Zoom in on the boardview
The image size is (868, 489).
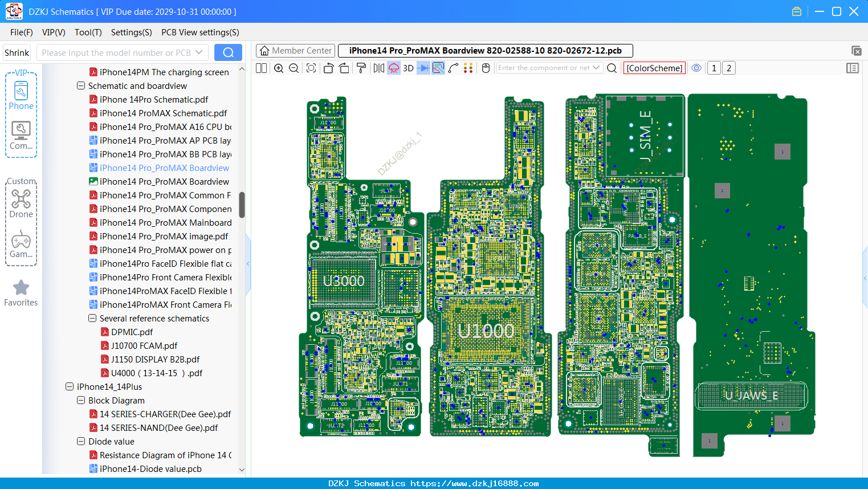click(x=279, y=68)
